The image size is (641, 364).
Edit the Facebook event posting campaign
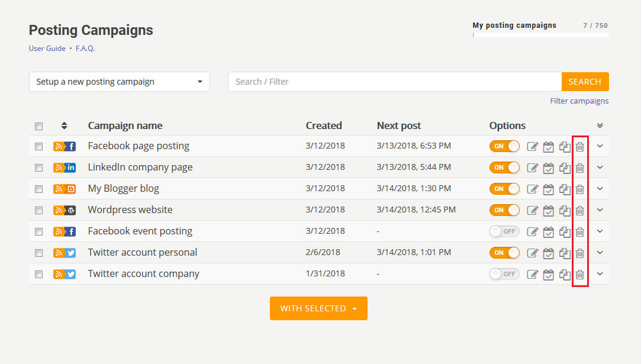[x=532, y=231]
